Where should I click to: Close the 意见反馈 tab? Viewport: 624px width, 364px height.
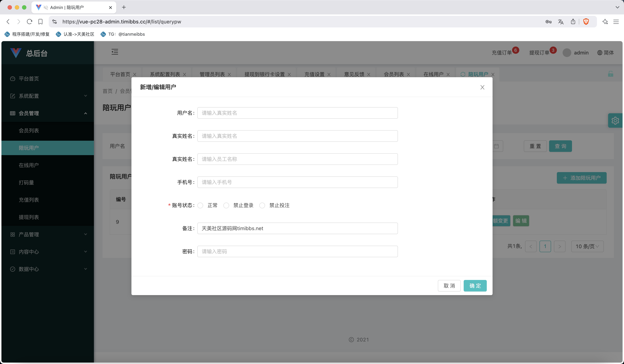coord(369,74)
